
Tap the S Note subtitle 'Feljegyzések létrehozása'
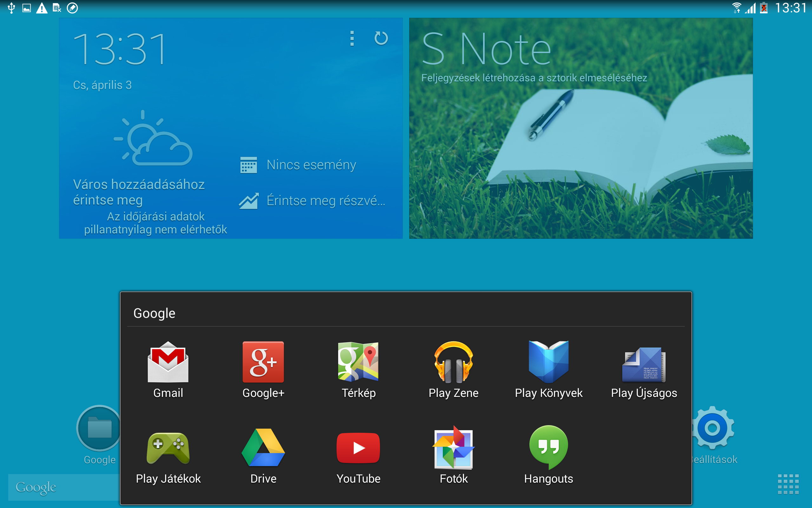(478, 78)
